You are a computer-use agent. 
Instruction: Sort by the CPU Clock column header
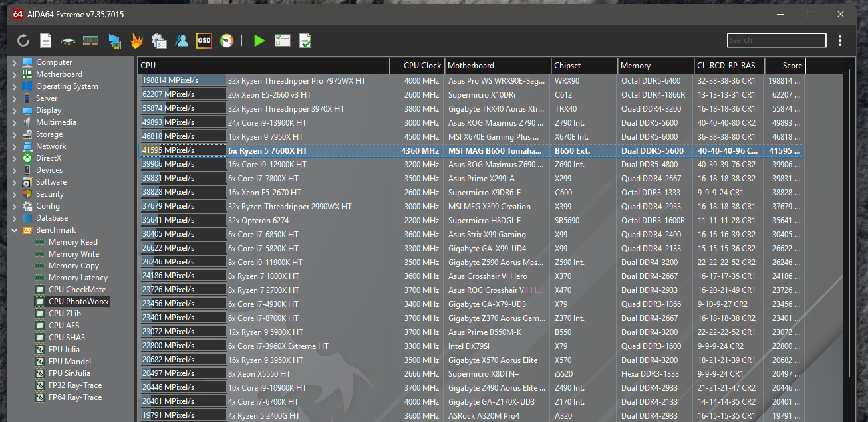417,66
